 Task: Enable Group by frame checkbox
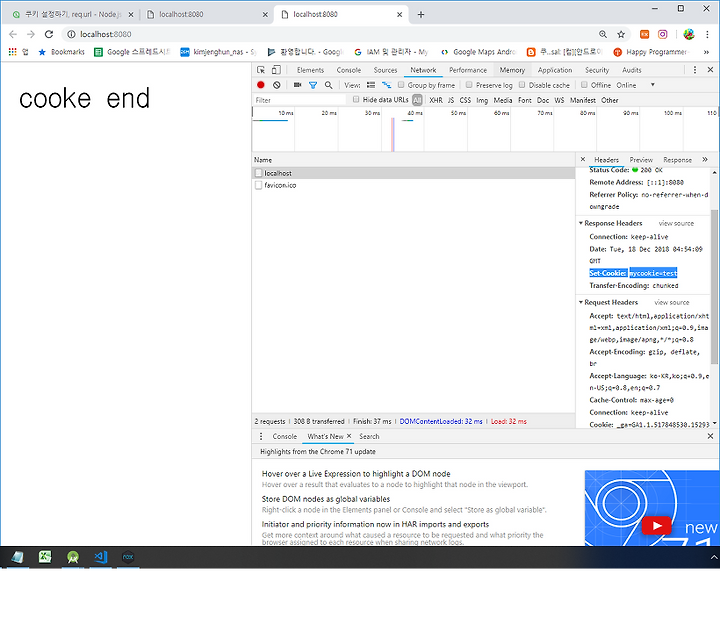[x=401, y=84]
